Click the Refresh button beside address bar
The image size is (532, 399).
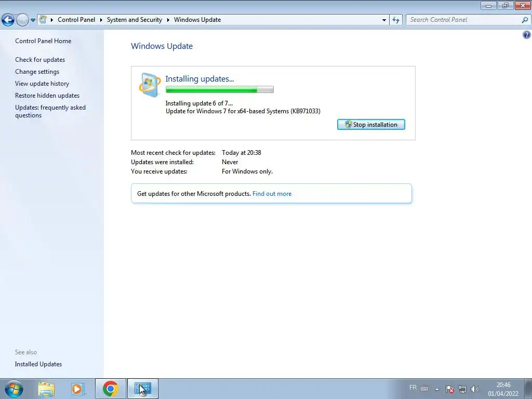[395, 20]
